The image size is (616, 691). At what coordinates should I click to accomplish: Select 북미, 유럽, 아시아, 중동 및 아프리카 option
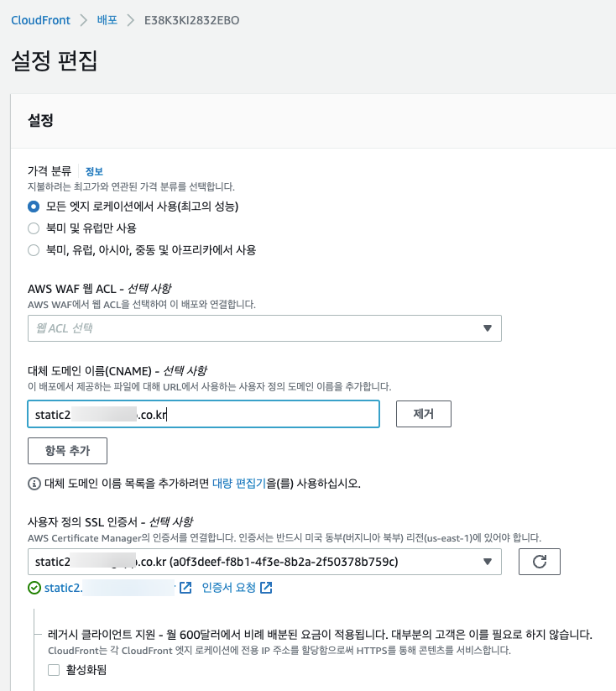tap(34, 250)
